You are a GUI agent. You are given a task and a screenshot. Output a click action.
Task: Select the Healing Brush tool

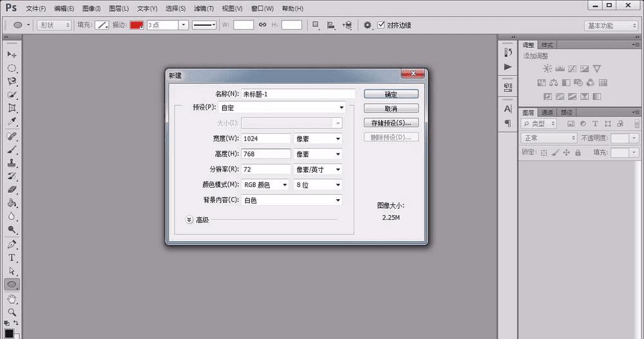(12, 136)
